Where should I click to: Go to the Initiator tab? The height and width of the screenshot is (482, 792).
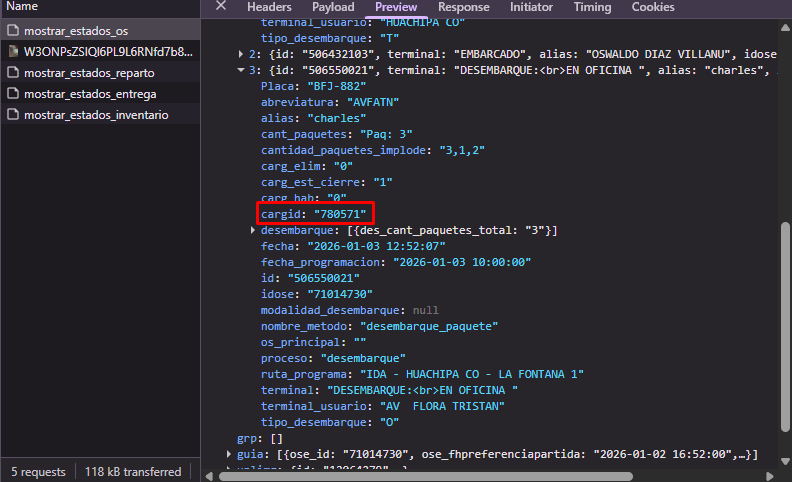[531, 8]
